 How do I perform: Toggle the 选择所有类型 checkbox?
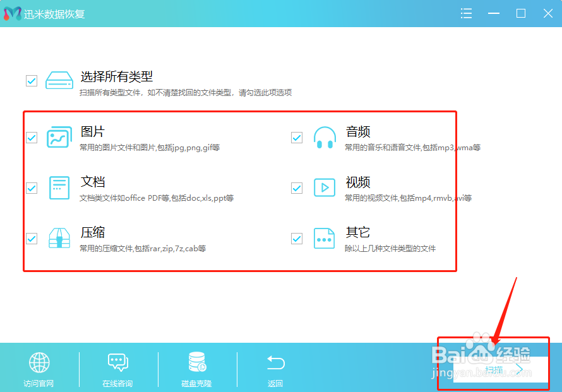click(31, 80)
